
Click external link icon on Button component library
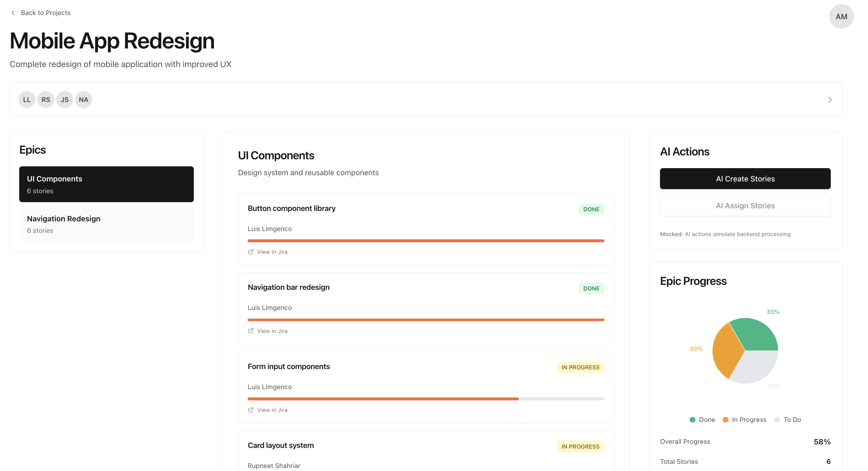(251, 252)
